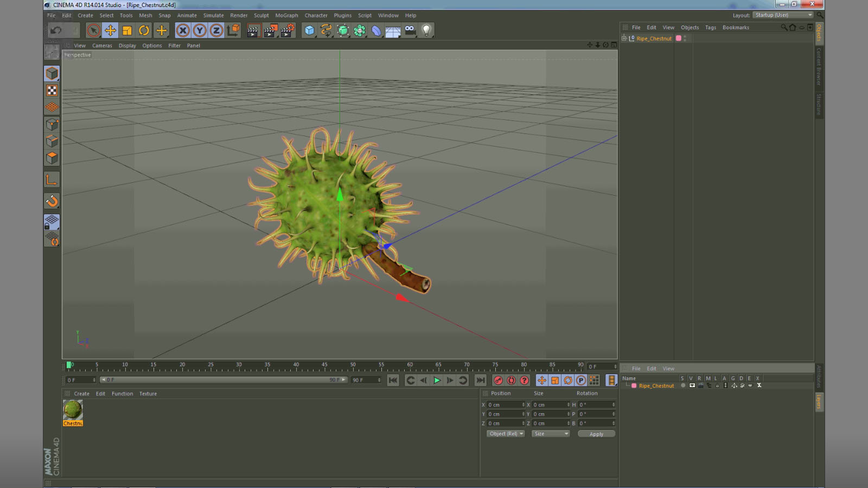Open Object Manager Bookmarks menu
Screen dimensions: 868x488
point(736,27)
